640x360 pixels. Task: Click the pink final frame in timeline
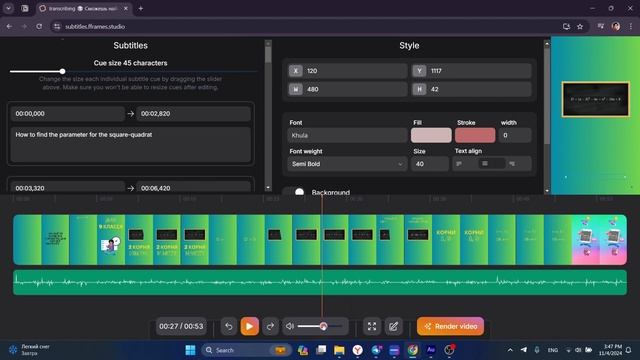point(613,240)
